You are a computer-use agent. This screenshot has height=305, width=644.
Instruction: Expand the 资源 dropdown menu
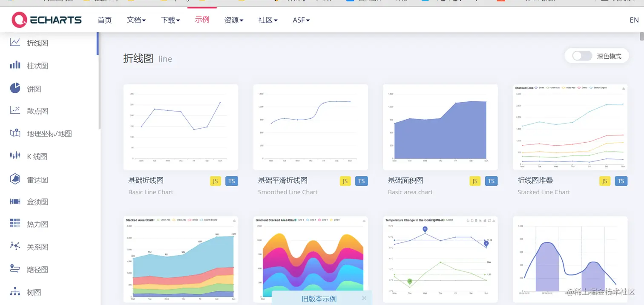point(234,20)
